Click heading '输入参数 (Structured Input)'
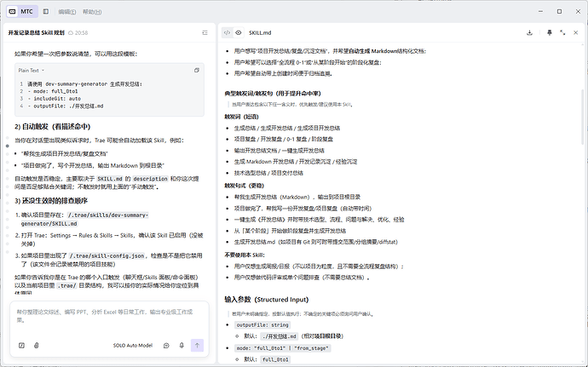The height and width of the screenshot is (367, 588). pyautogui.click(x=266, y=300)
